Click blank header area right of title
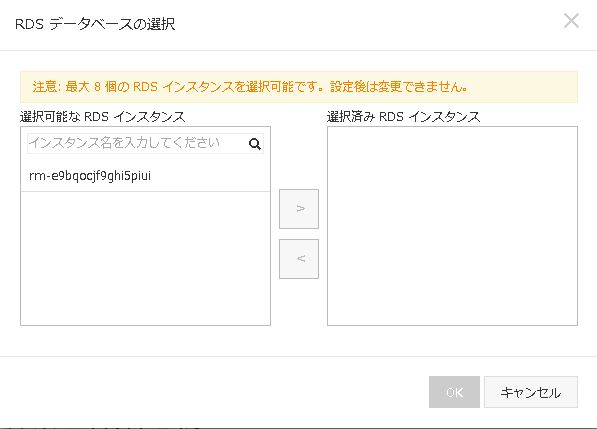The width and height of the screenshot is (597, 429). coord(366,24)
